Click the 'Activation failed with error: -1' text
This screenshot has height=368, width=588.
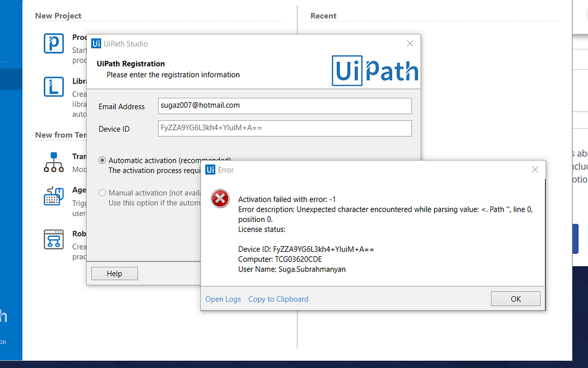click(x=287, y=200)
